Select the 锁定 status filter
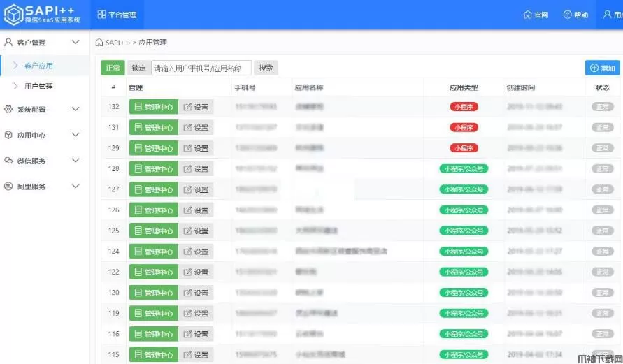 coord(138,68)
